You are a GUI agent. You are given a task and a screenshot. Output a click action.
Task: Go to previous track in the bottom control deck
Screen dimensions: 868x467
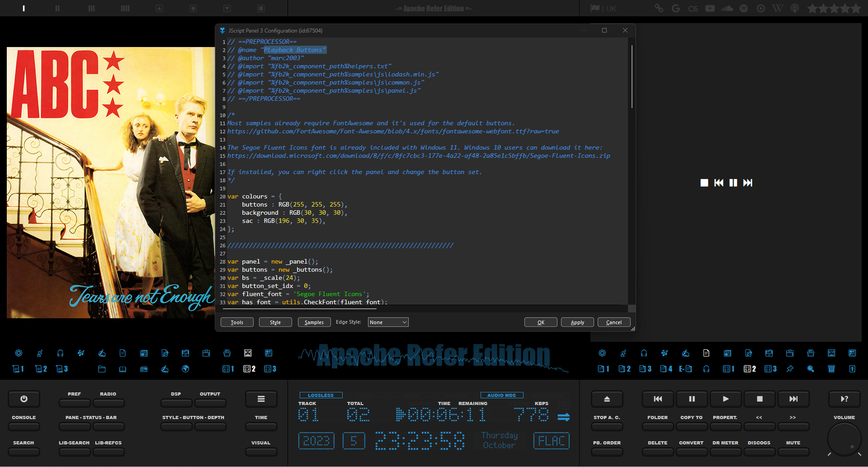658,399
